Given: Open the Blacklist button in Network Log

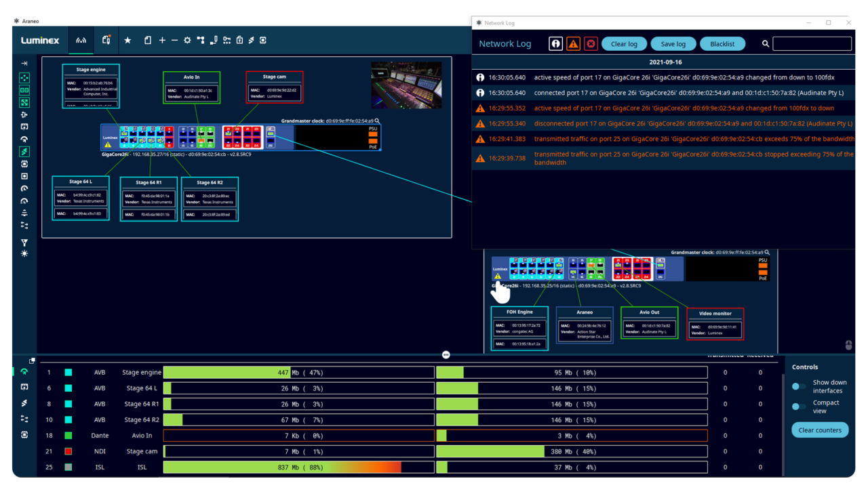Looking at the screenshot, I should (x=722, y=44).
